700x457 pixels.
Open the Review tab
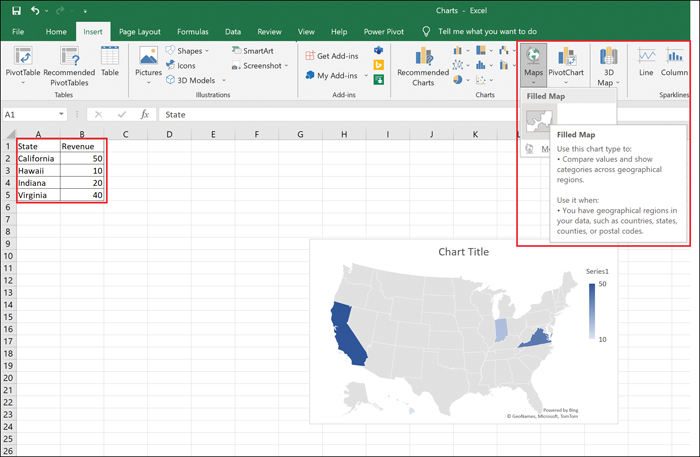(269, 32)
